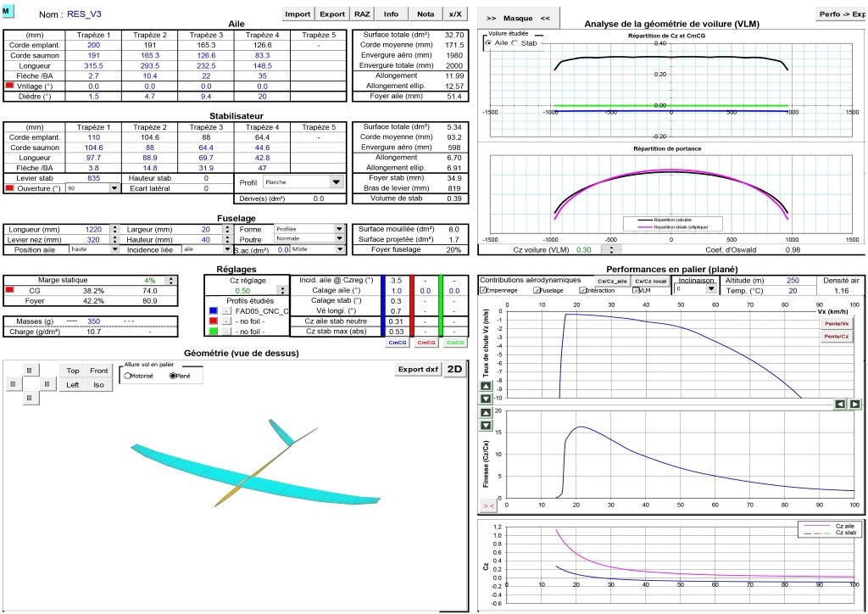Click the right rotate-view arrow button
The width and height of the screenshot is (868, 614).
click(47, 383)
